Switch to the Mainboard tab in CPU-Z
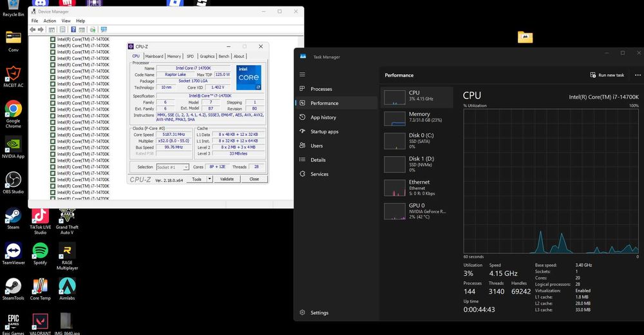This screenshot has width=644, height=335. [154, 56]
